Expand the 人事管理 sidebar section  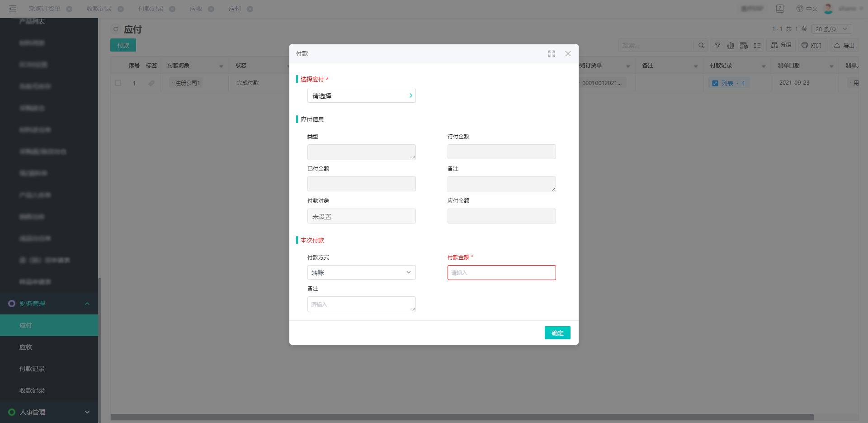(49, 412)
